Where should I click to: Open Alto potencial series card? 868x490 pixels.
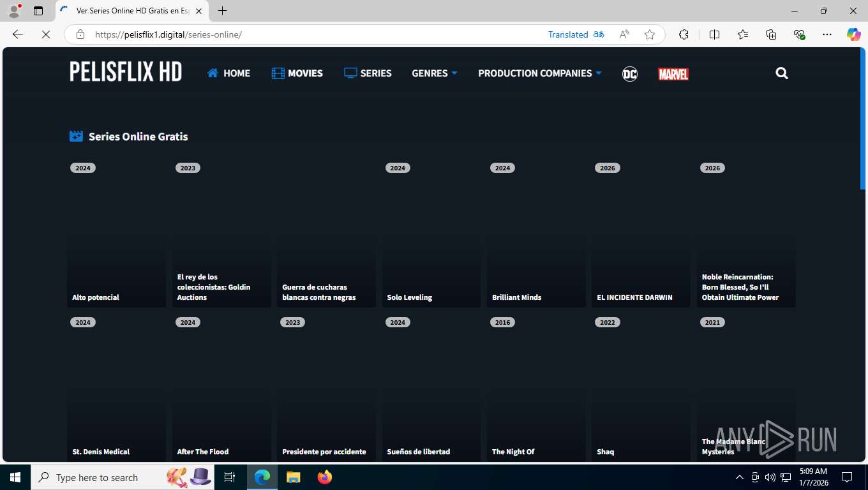[x=116, y=233]
